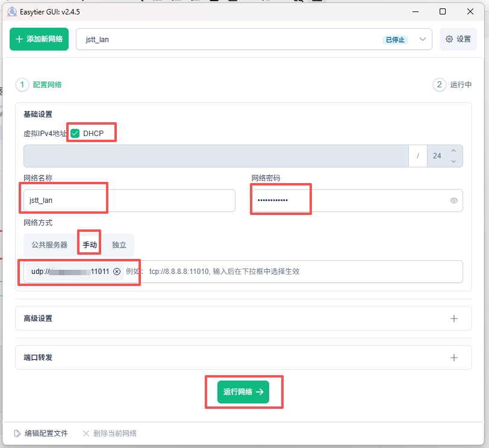Click 删除当前网络 at the bottom

point(110,434)
